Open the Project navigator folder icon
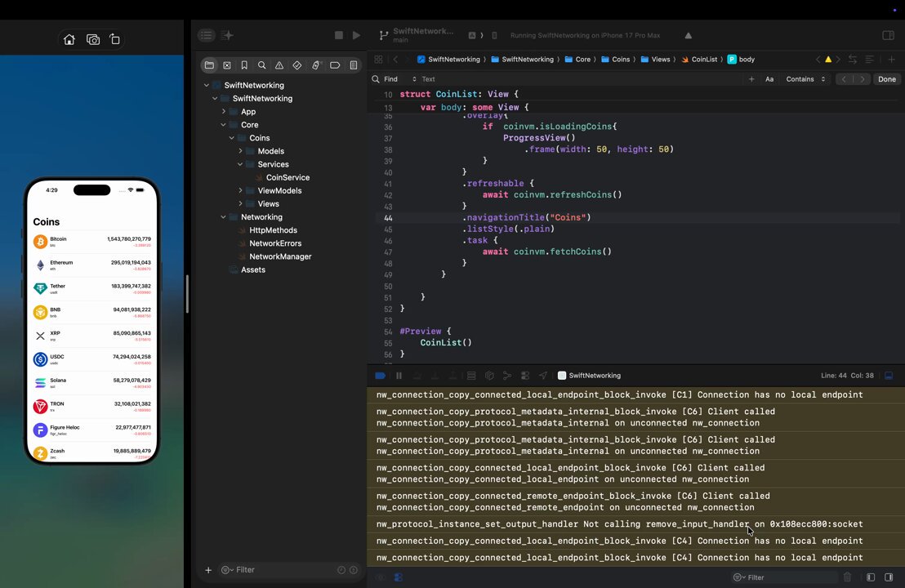 click(x=210, y=65)
